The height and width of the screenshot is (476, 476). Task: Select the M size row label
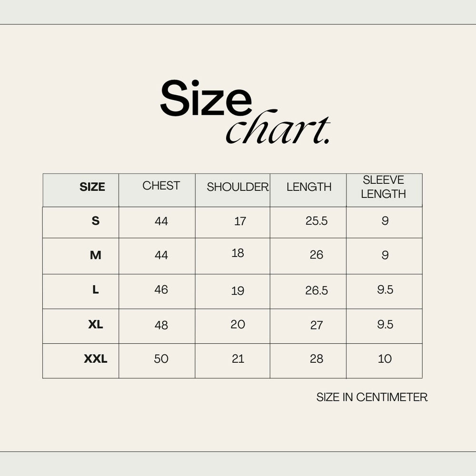click(x=96, y=256)
